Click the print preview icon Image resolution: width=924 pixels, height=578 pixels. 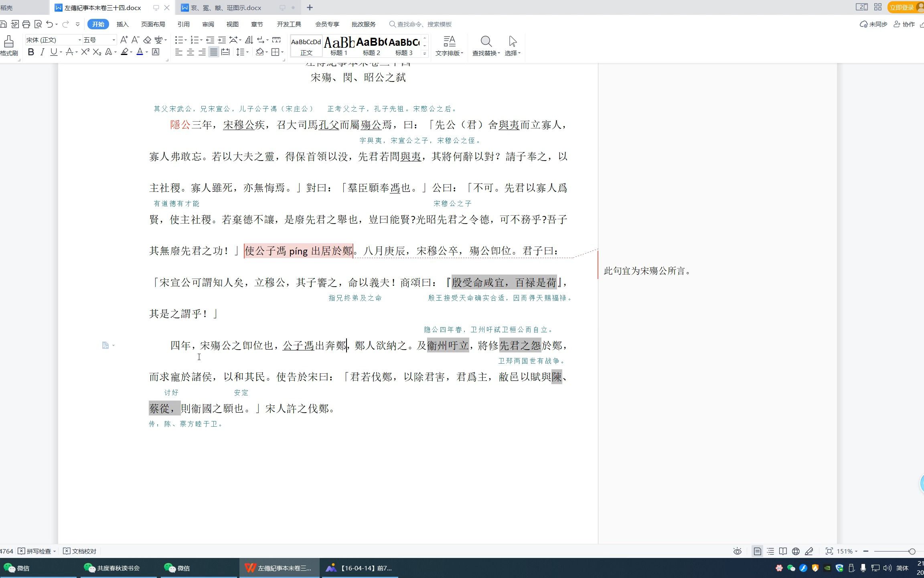pos(38,24)
